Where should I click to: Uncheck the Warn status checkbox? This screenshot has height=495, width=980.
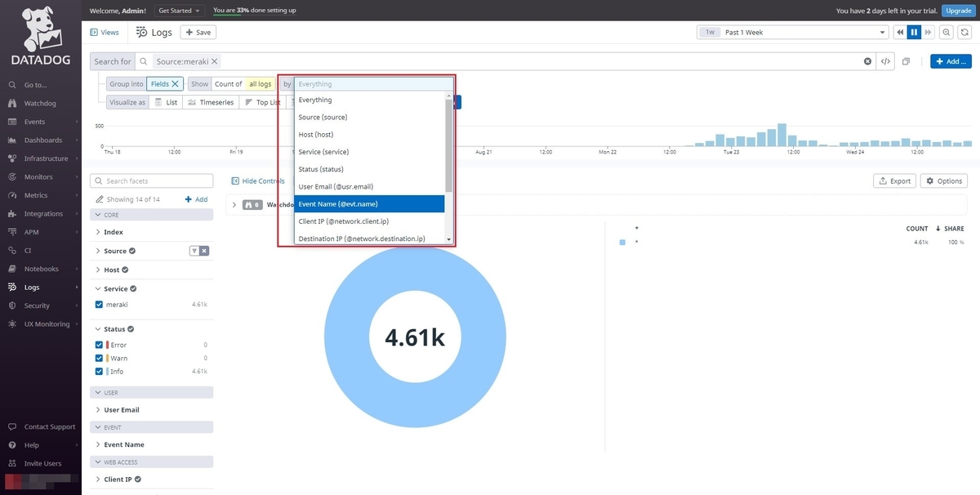[x=100, y=358]
